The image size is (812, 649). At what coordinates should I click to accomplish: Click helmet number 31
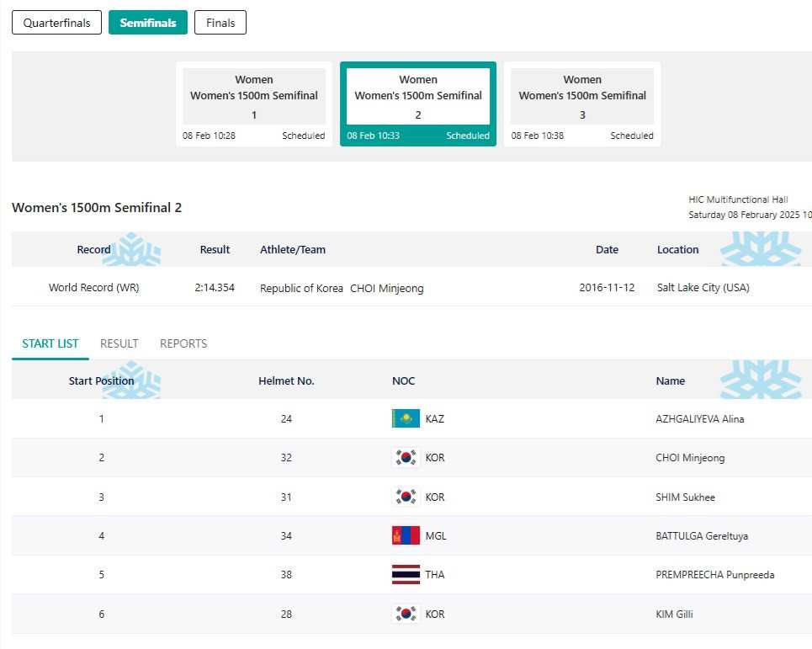(x=286, y=497)
